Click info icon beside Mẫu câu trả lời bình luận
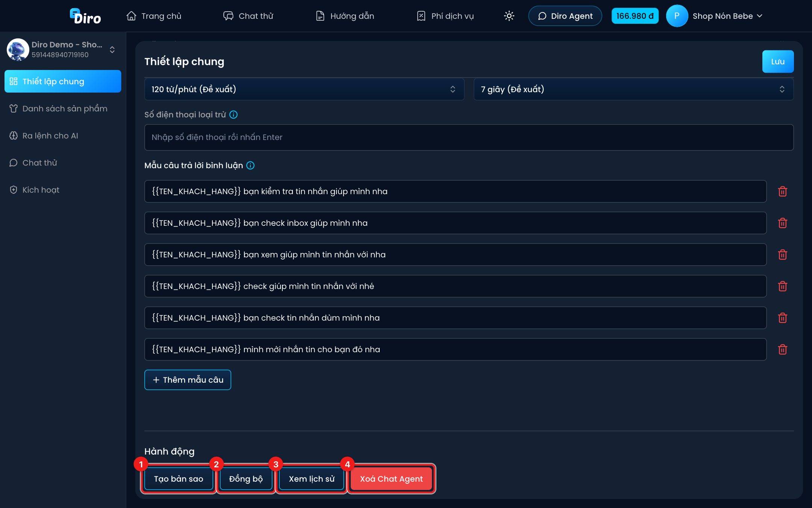This screenshot has width=812, height=508. tap(250, 166)
